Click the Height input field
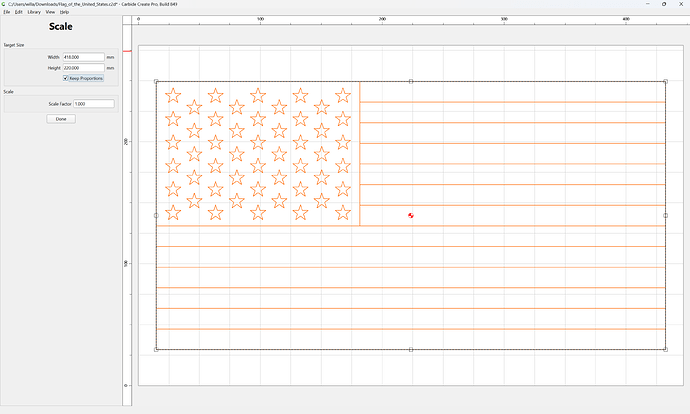The height and width of the screenshot is (414, 690). click(84, 68)
